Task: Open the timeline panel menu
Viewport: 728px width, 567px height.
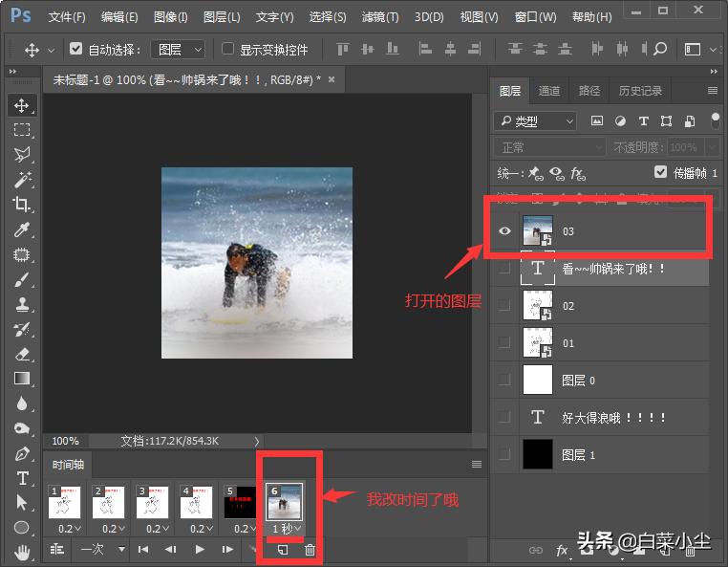Action: [x=477, y=464]
